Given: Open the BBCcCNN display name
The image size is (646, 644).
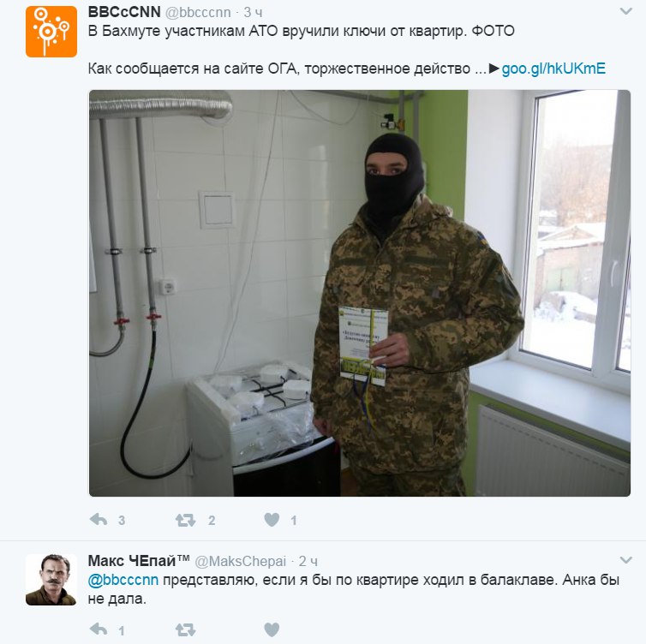Looking at the screenshot, I should 124,12.
